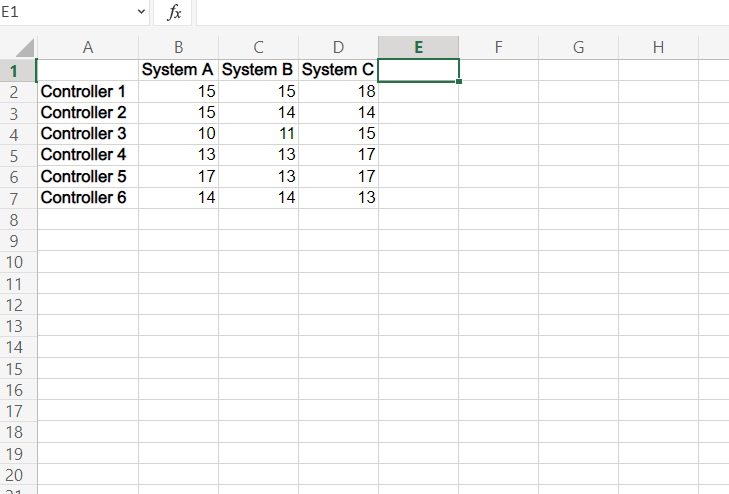Select column C header
729x494 pixels.
pyautogui.click(x=258, y=47)
